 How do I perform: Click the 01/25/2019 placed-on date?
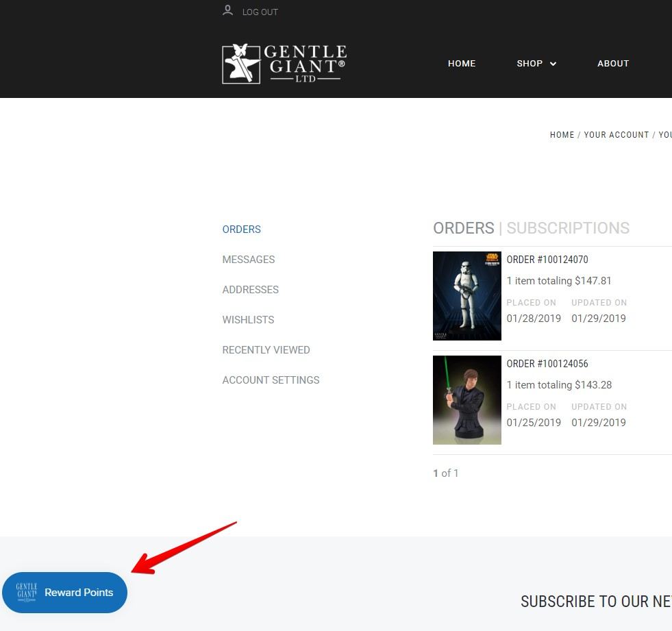[x=534, y=423]
